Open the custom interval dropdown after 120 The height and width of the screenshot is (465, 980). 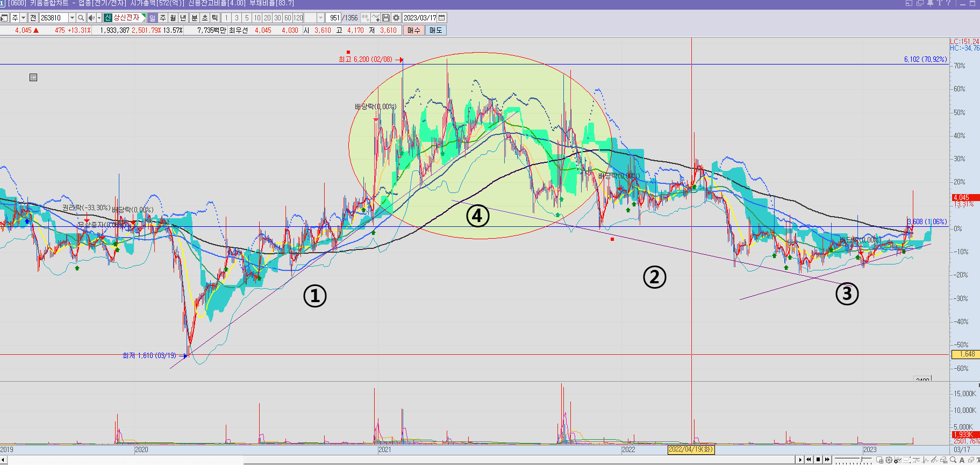(320, 18)
